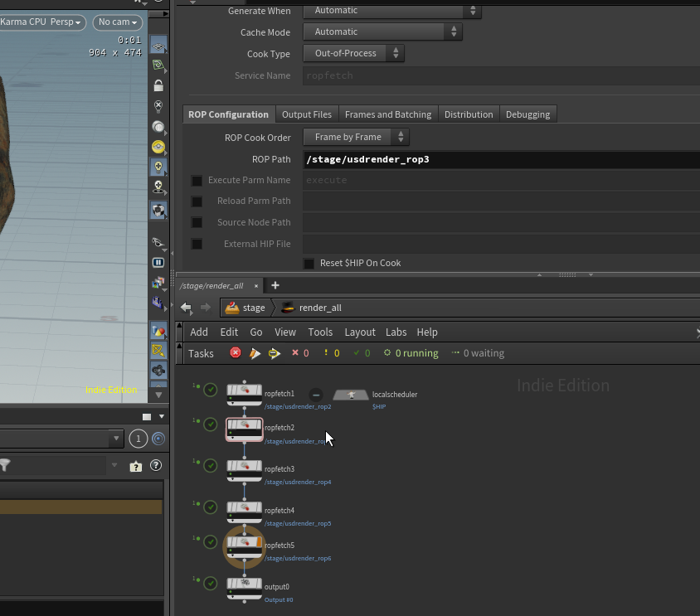Screen dimensions: 700x616
Task: Open the Frames and Batching tab
Action: tap(388, 114)
